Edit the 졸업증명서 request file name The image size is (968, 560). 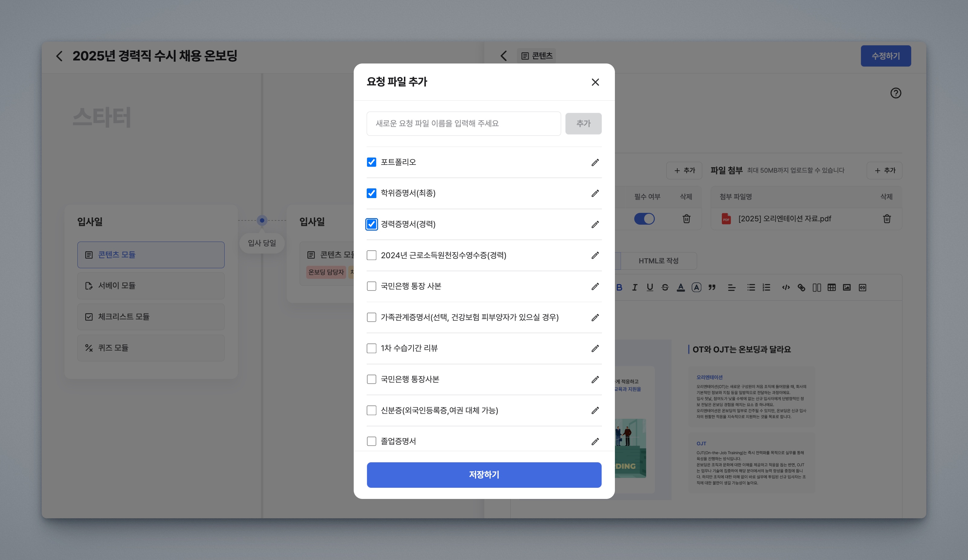[595, 441]
